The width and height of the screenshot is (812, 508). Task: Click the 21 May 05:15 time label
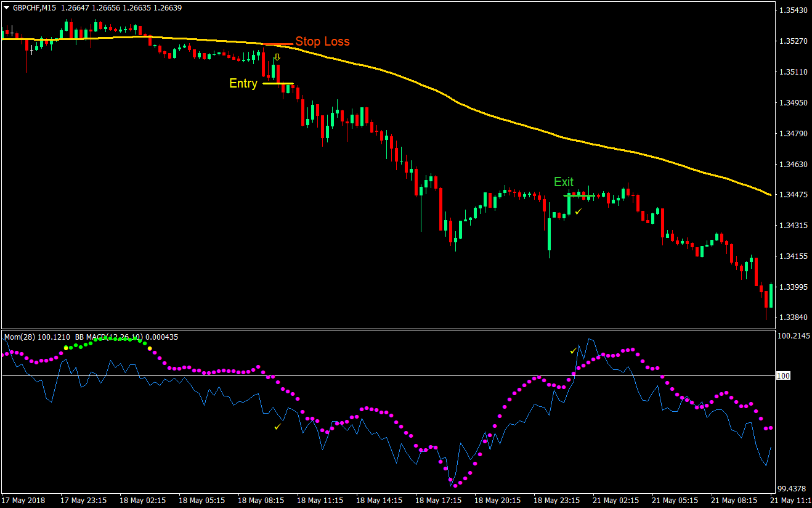pos(674,500)
